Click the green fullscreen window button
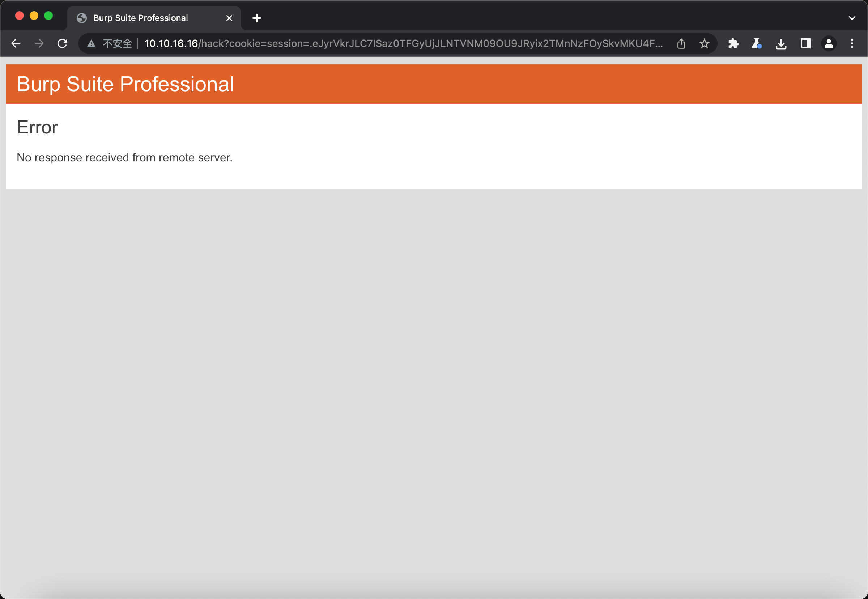This screenshot has width=868, height=599. [x=48, y=16]
